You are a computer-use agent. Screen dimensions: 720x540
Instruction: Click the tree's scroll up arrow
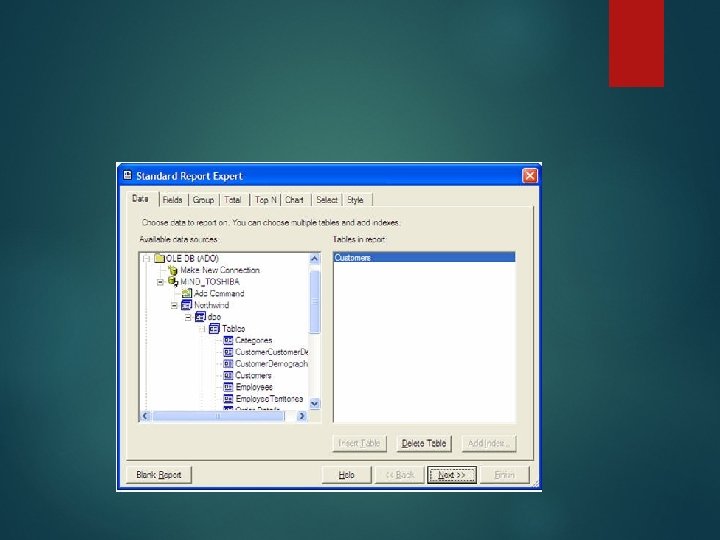click(315, 259)
